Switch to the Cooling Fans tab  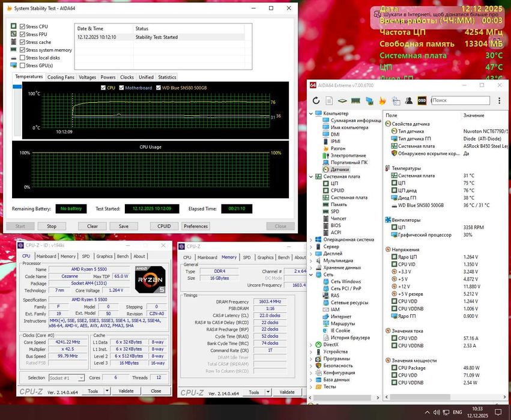point(61,78)
